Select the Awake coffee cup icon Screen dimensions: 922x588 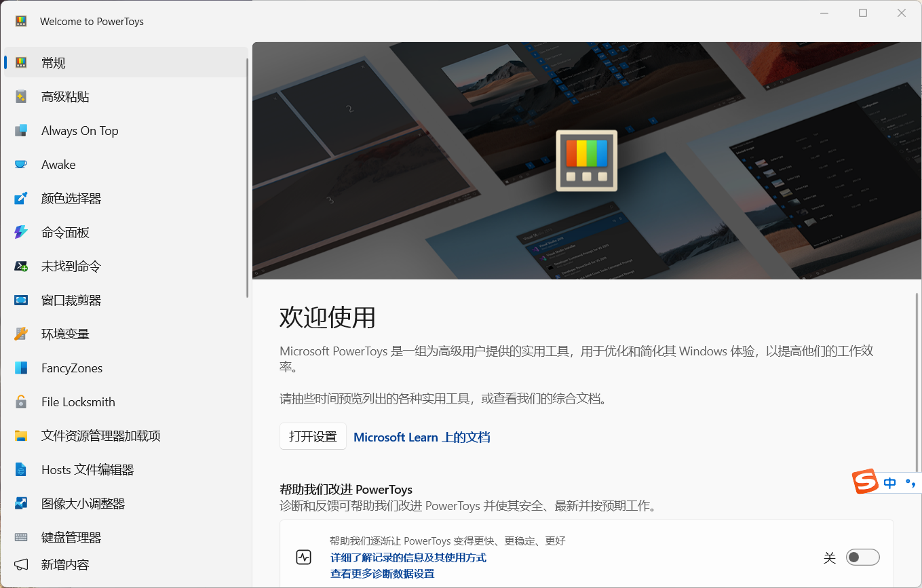pos(20,164)
